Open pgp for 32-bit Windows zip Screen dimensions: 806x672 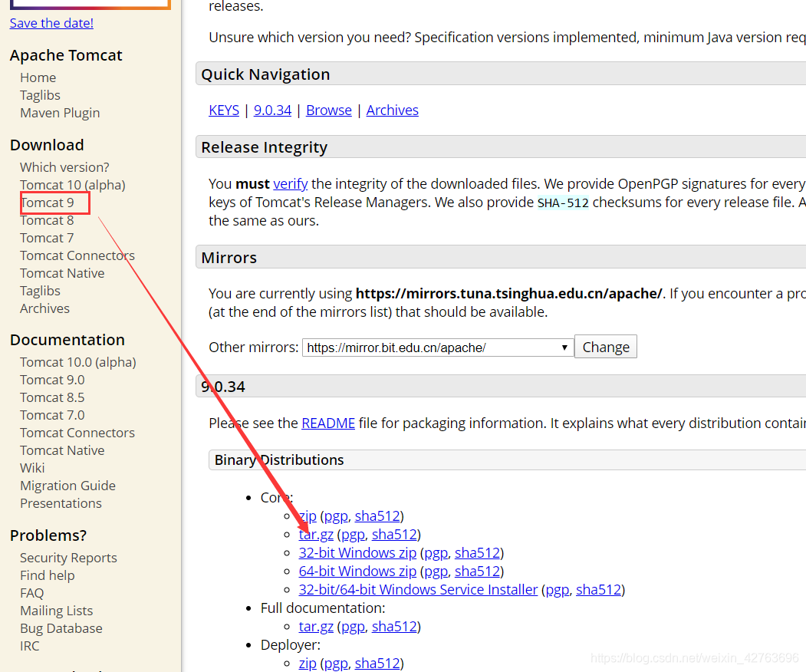(x=436, y=553)
